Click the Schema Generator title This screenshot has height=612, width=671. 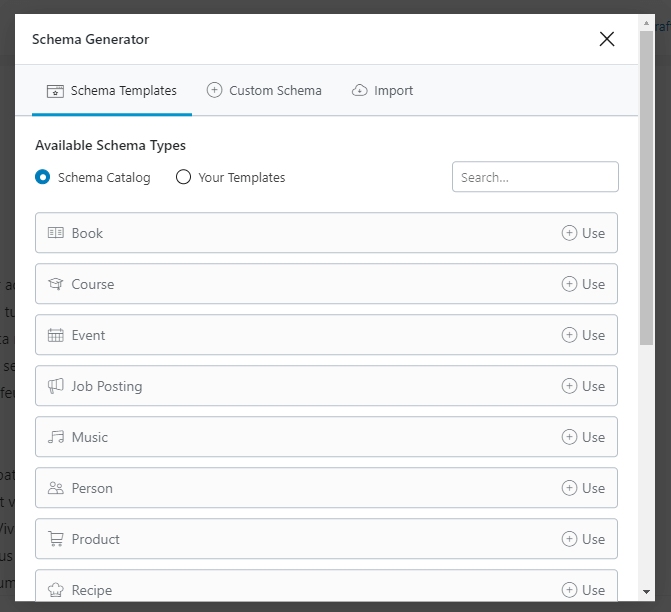pyautogui.click(x=91, y=39)
